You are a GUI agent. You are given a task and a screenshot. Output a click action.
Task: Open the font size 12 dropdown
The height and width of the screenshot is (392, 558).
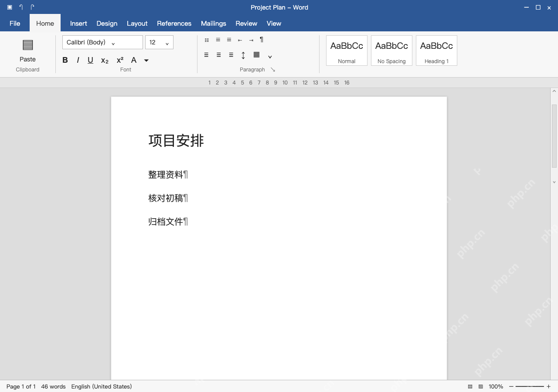coord(159,42)
